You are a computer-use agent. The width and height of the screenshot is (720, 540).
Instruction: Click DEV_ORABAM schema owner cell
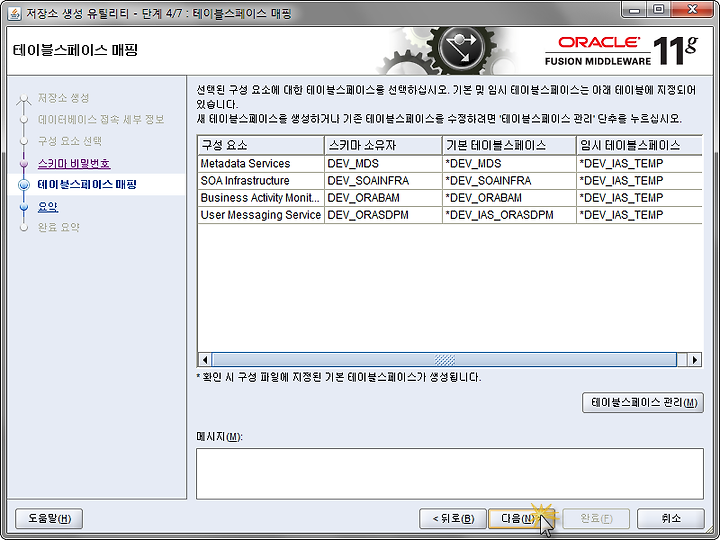[x=383, y=198]
